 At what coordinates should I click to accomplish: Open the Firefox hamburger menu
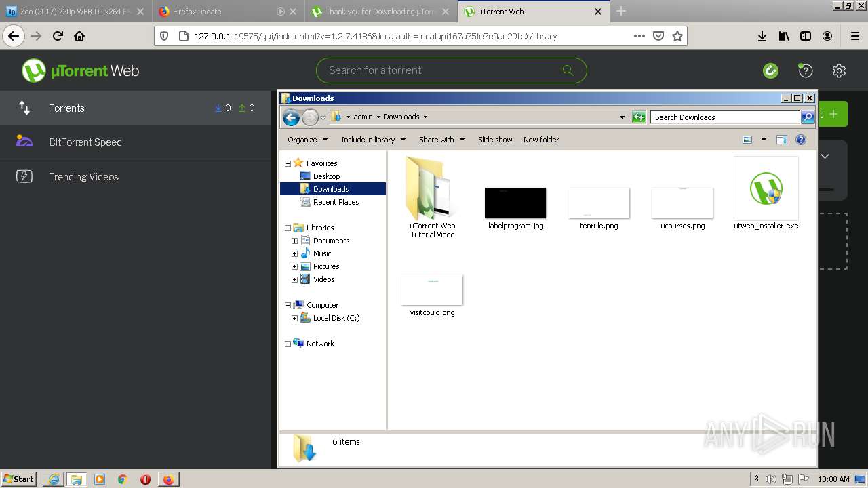854,36
